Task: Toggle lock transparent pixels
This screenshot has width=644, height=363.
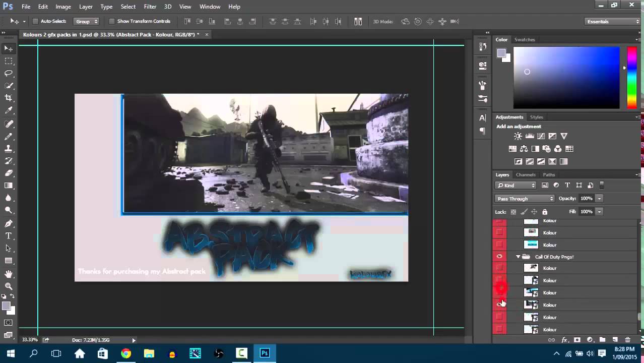Action: (x=513, y=212)
